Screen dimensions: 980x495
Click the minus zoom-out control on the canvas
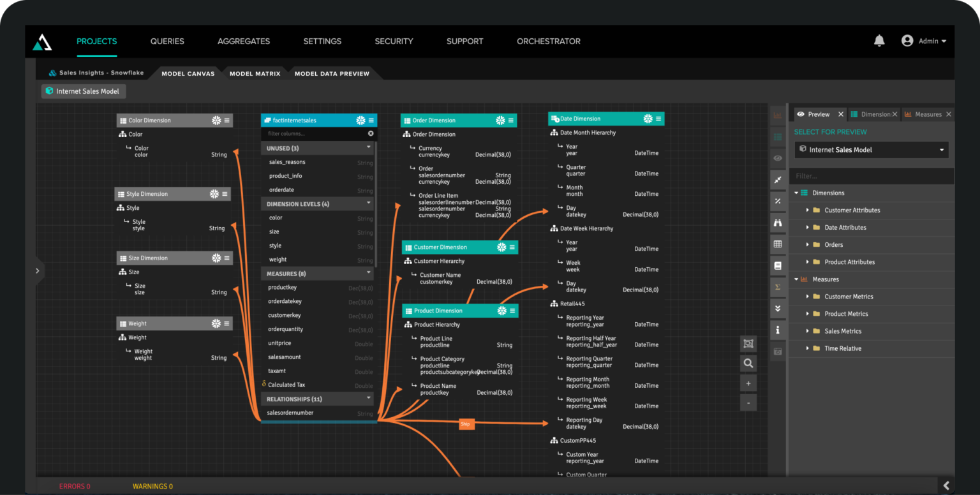tap(748, 403)
